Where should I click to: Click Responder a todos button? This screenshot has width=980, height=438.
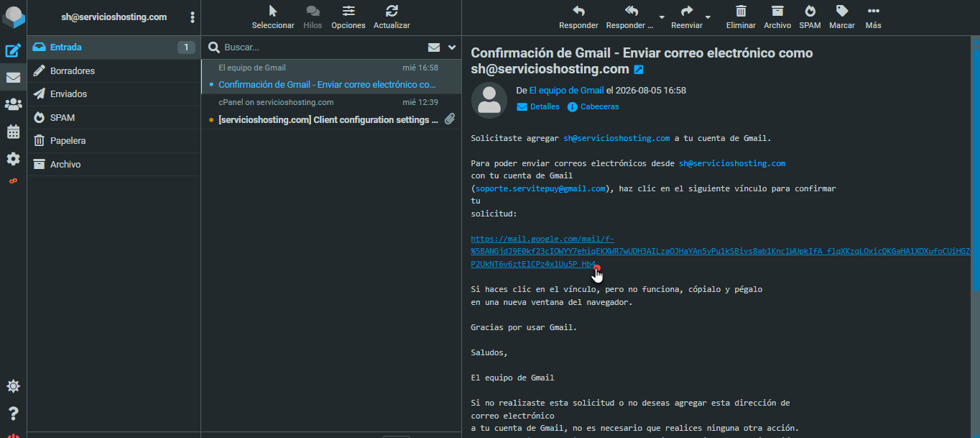(630, 17)
